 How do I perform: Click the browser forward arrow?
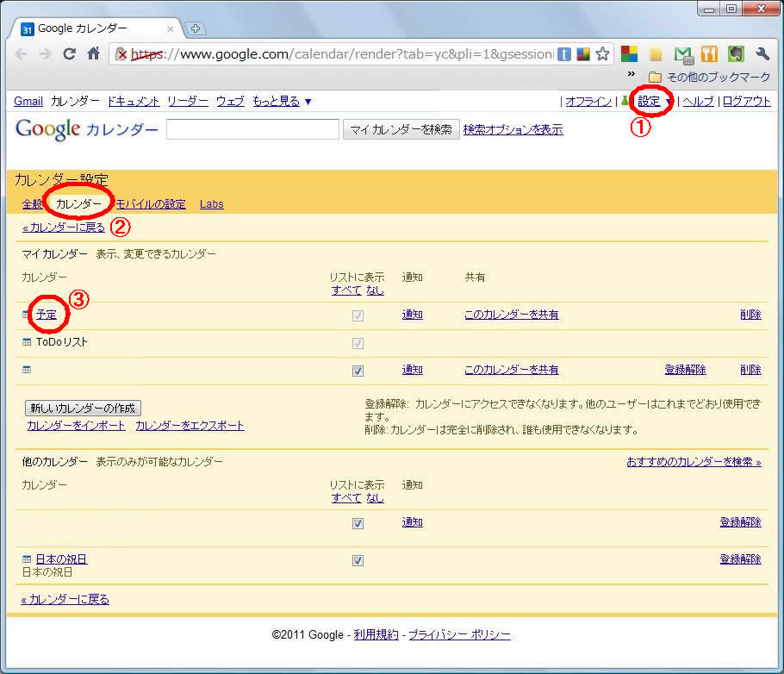pyautogui.click(x=46, y=53)
